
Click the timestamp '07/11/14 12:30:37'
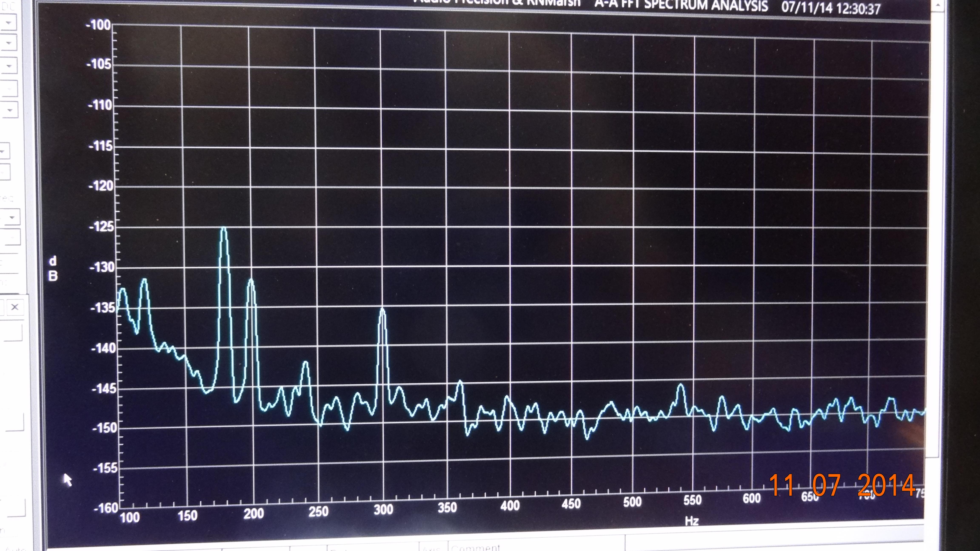coord(831,8)
